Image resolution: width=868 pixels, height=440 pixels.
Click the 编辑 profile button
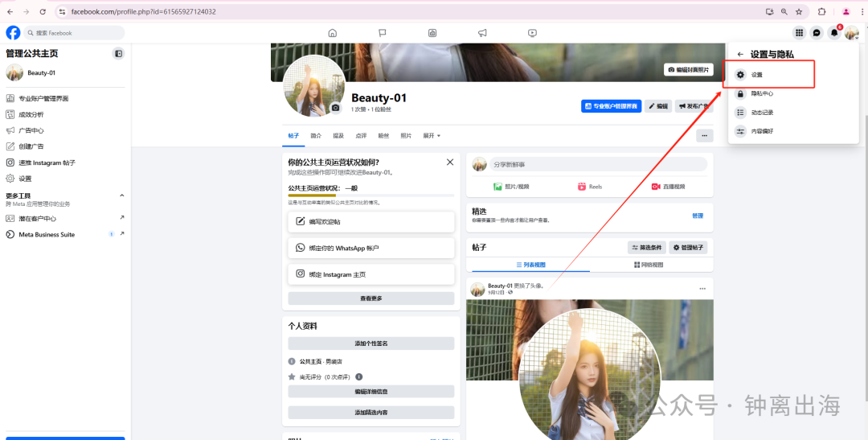(658, 106)
